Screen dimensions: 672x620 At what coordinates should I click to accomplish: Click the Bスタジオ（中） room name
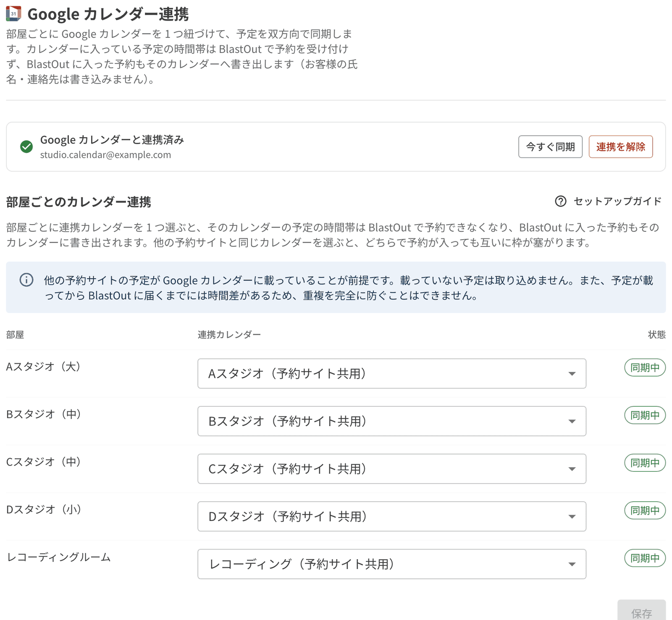click(x=44, y=414)
